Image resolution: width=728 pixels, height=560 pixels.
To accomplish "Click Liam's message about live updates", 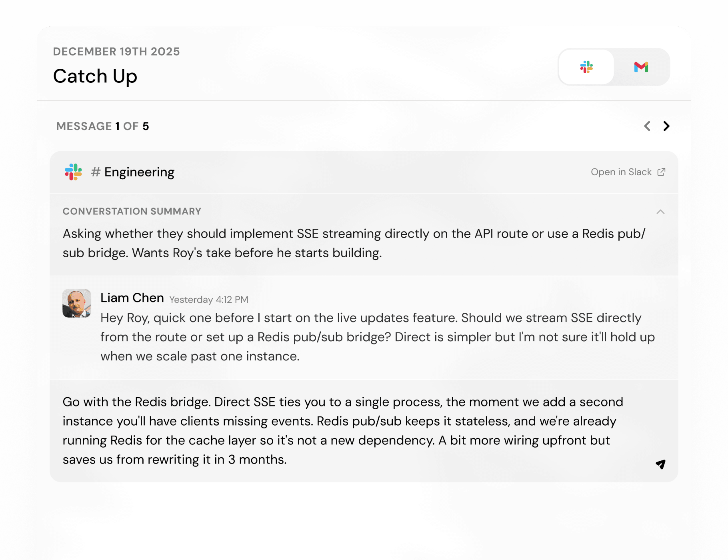I will coord(377,337).
